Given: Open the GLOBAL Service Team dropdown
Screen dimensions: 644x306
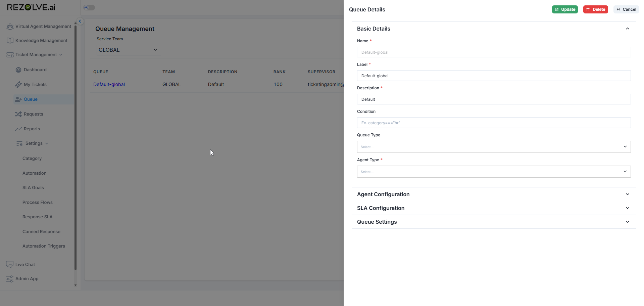Looking at the screenshot, I should (129, 50).
